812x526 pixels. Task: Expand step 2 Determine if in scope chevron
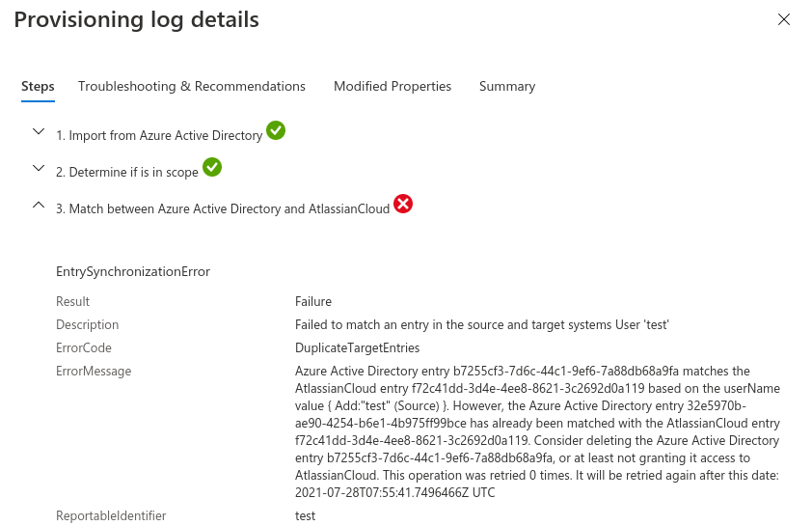(x=39, y=168)
